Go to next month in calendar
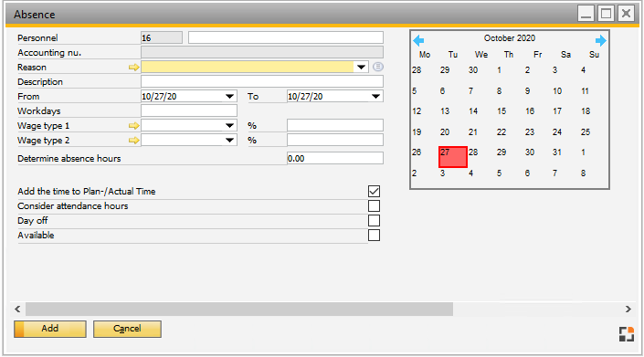The width and height of the screenshot is (644, 357). tap(600, 40)
